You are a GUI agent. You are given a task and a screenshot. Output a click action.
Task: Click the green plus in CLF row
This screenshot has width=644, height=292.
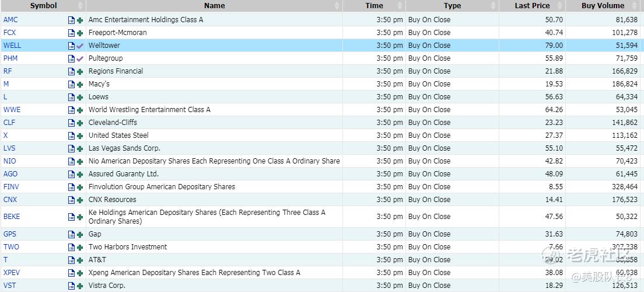pos(80,123)
